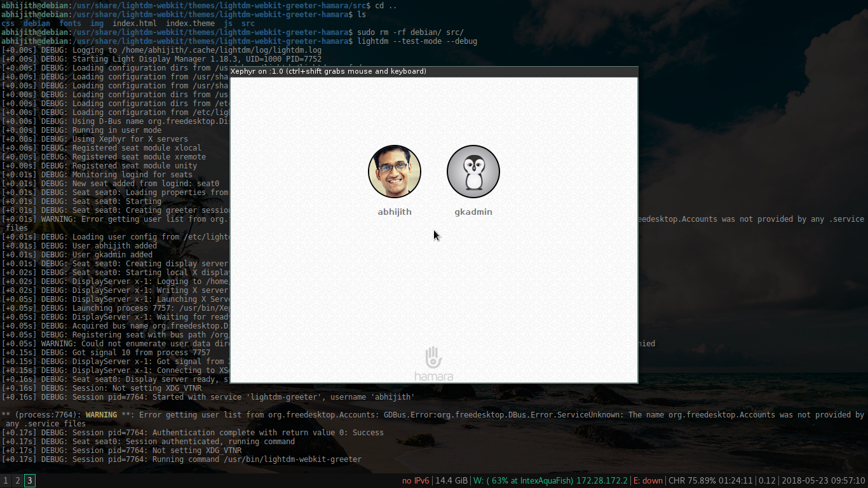Click the 14.4 GiB disk space indicator

coord(451,481)
